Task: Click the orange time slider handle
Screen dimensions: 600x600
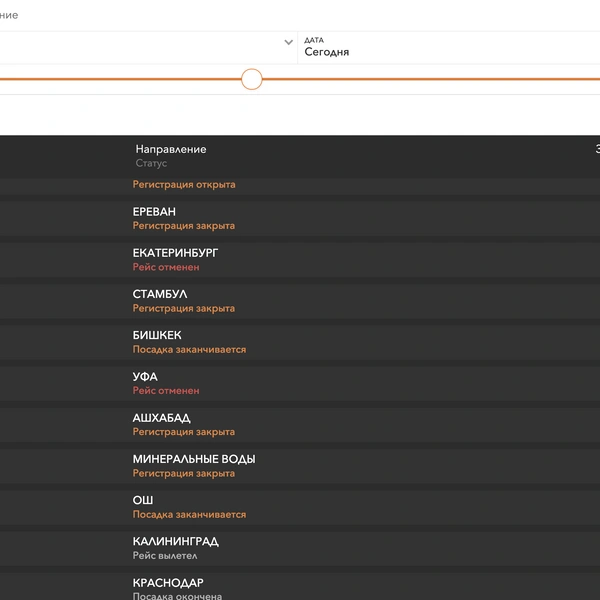Action: click(x=252, y=79)
